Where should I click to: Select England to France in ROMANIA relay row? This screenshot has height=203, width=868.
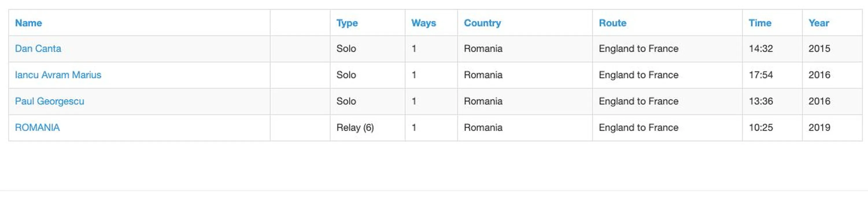point(638,128)
